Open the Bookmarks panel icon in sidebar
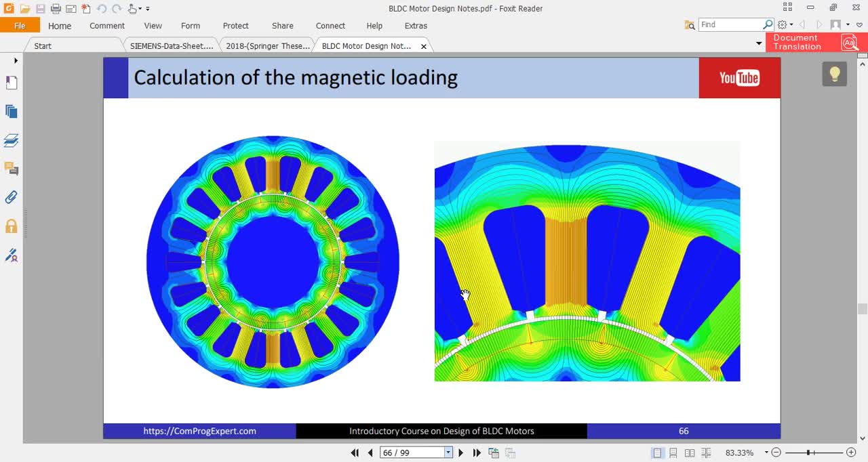The height and width of the screenshot is (462, 868). click(x=12, y=83)
